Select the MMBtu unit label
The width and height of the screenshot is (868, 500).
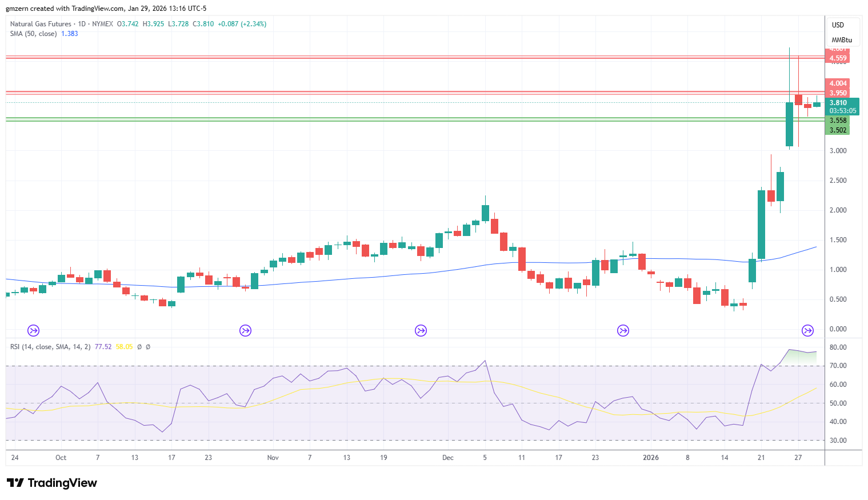tap(842, 40)
